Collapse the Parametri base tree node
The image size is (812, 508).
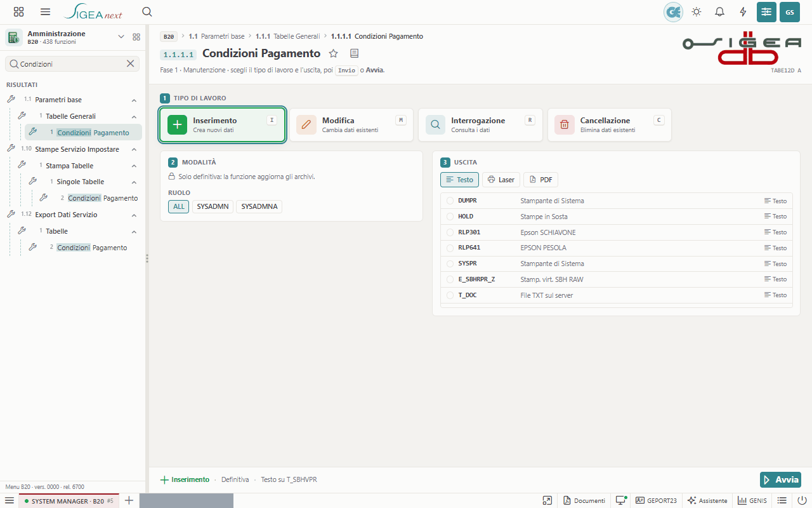tap(134, 100)
